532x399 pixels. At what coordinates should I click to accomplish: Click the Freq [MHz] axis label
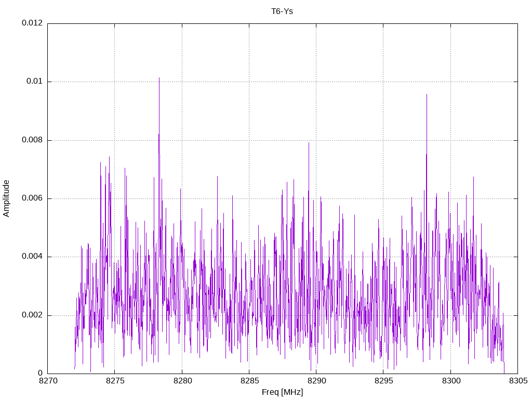click(282, 392)
